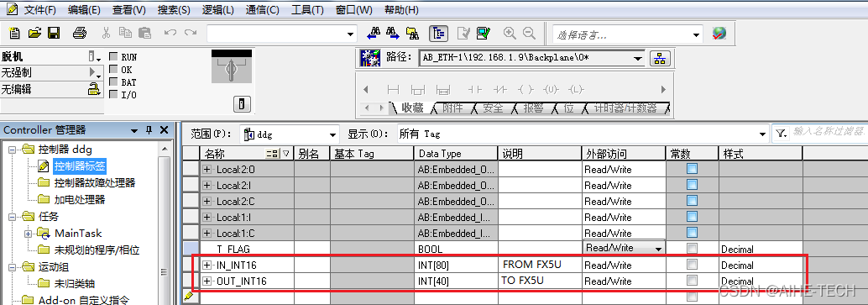The height and width of the screenshot is (305, 868).
Task: Select 控制器标签 in the tree
Action: [x=79, y=166]
